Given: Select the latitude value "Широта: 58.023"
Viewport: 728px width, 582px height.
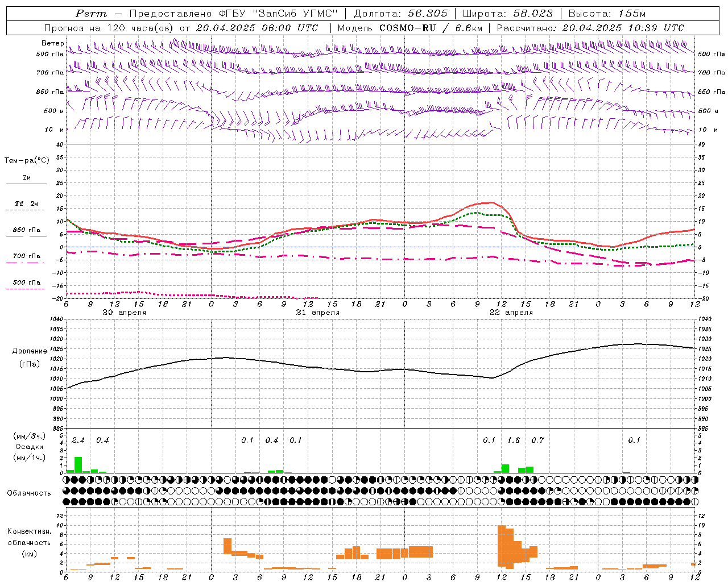Looking at the screenshot, I should 507,14.
